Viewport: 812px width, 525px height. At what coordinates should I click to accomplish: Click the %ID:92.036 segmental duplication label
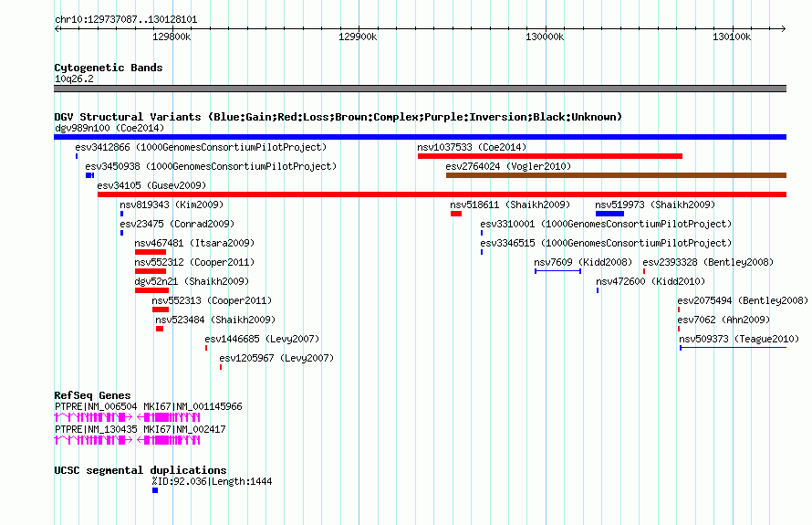(x=212, y=481)
